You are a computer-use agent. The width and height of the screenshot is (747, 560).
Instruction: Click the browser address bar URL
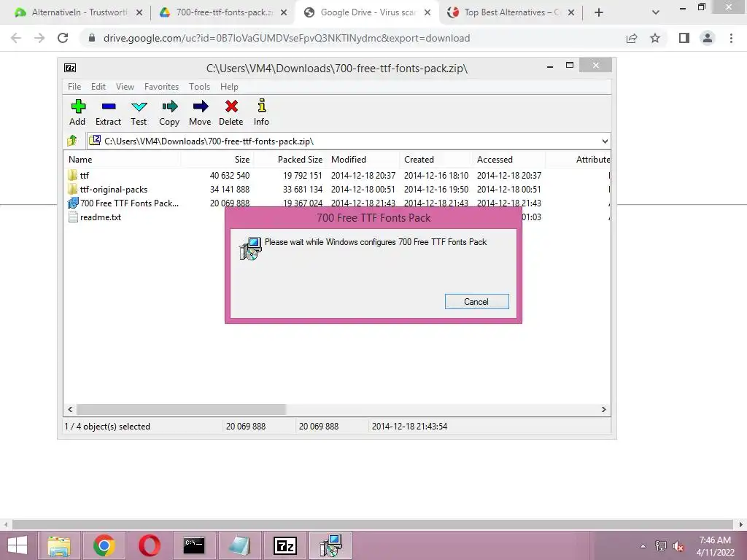click(286, 38)
